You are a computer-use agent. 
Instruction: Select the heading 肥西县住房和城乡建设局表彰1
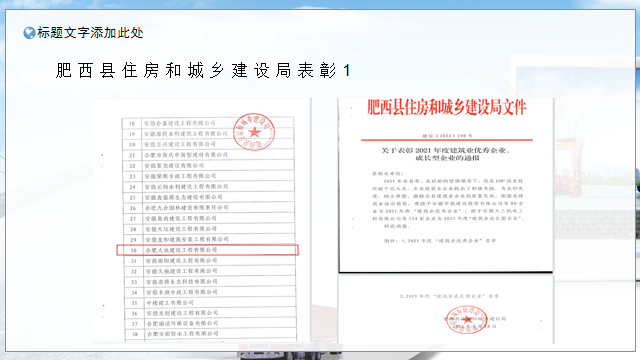click(203, 70)
